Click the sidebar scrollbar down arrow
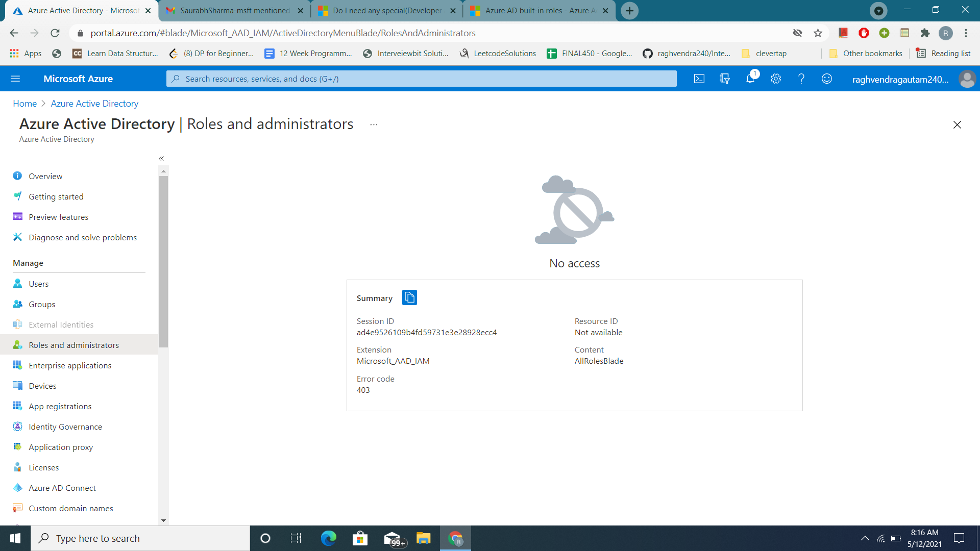The width and height of the screenshot is (980, 551). (x=163, y=520)
